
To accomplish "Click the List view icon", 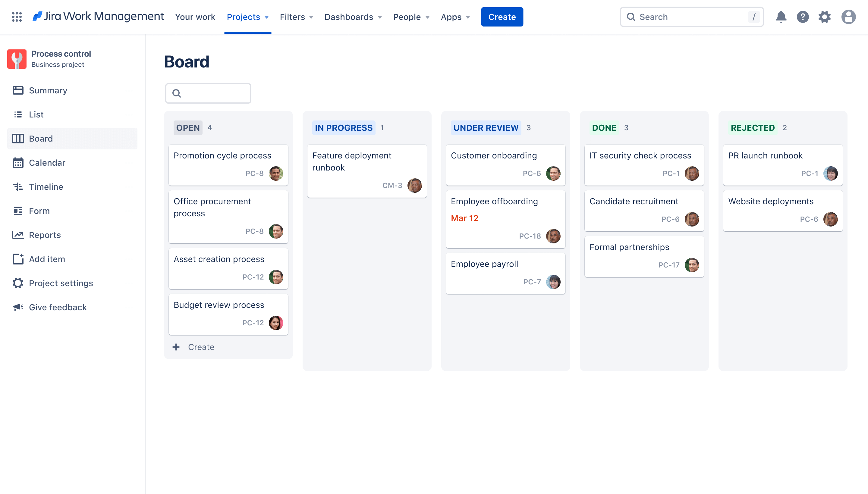I will point(17,114).
